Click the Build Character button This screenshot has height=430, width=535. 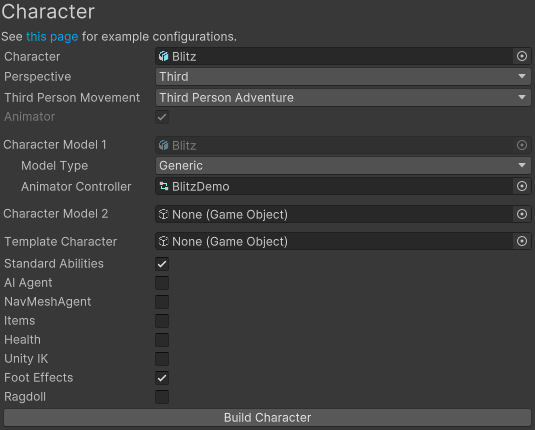point(267,418)
